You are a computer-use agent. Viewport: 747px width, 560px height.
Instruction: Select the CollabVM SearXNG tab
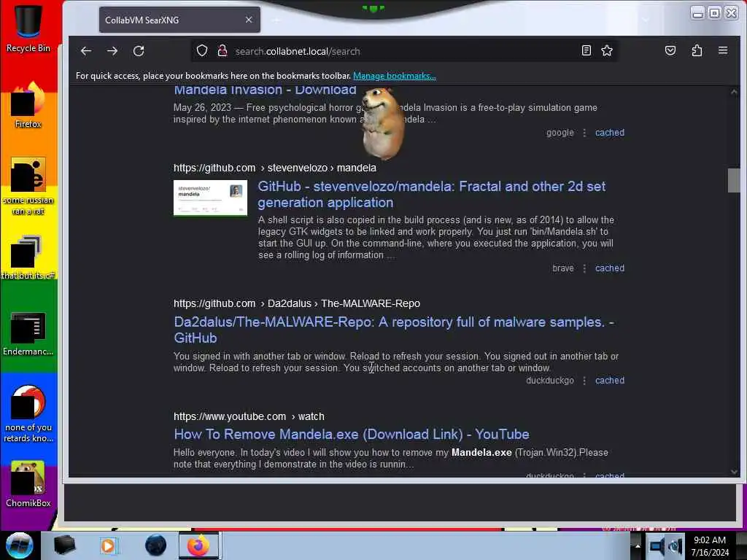tap(179, 20)
